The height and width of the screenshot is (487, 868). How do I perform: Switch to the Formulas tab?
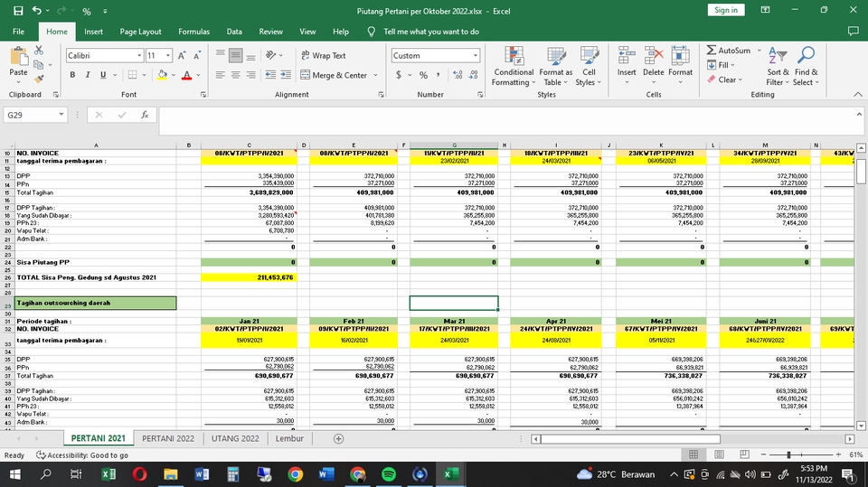(x=193, y=32)
